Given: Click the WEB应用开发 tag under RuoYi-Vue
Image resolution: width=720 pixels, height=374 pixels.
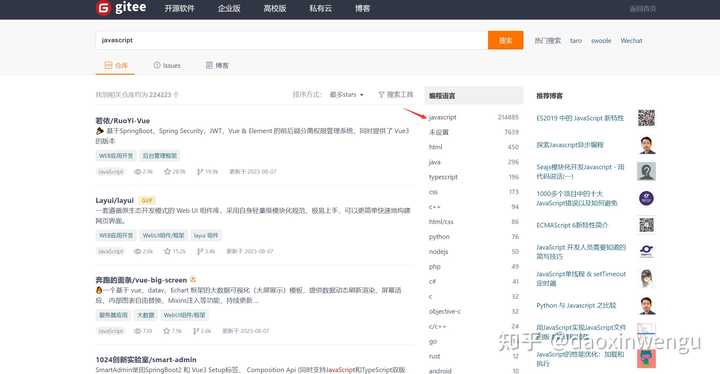Looking at the screenshot, I should [116, 156].
